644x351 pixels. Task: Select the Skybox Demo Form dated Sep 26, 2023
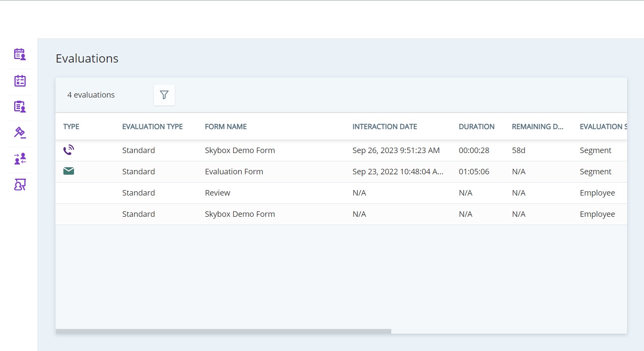(240, 150)
